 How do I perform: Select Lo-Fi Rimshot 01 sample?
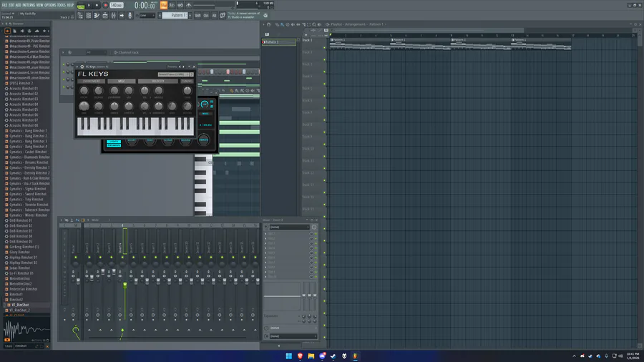click(21, 273)
